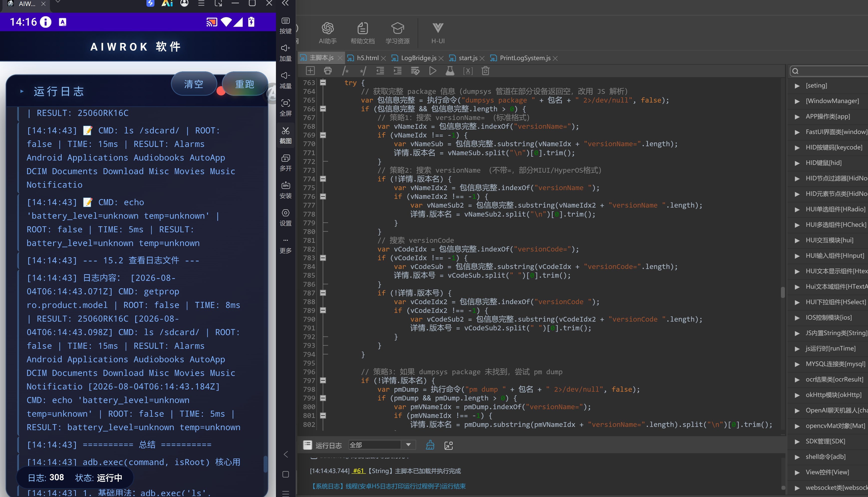Run the script with the play icon
The height and width of the screenshot is (497, 868).
[x=433, y=71]
